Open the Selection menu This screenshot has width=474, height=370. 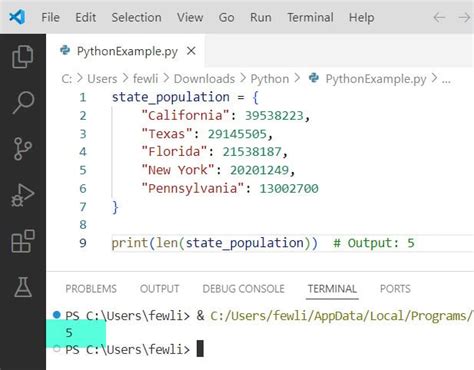coord(136,17)
